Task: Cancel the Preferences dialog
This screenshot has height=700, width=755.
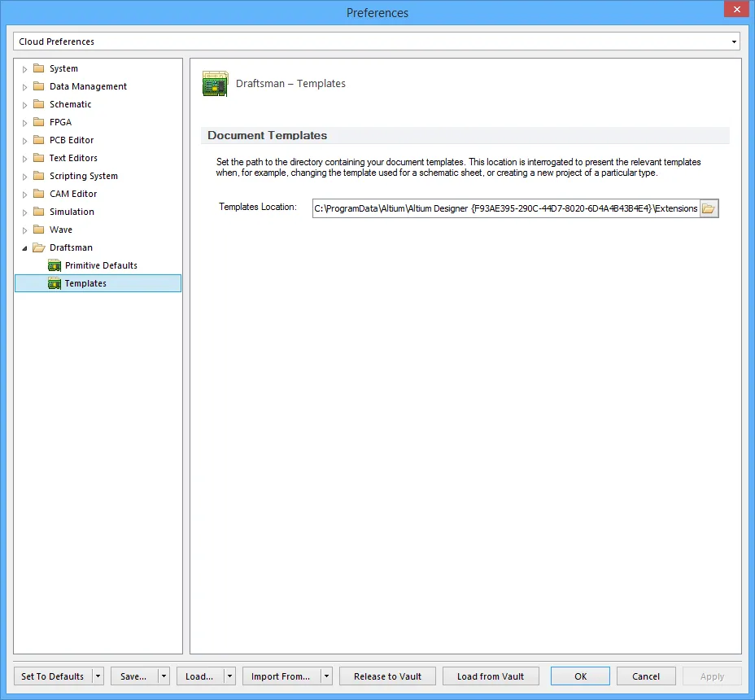Action: coord(646,676)
